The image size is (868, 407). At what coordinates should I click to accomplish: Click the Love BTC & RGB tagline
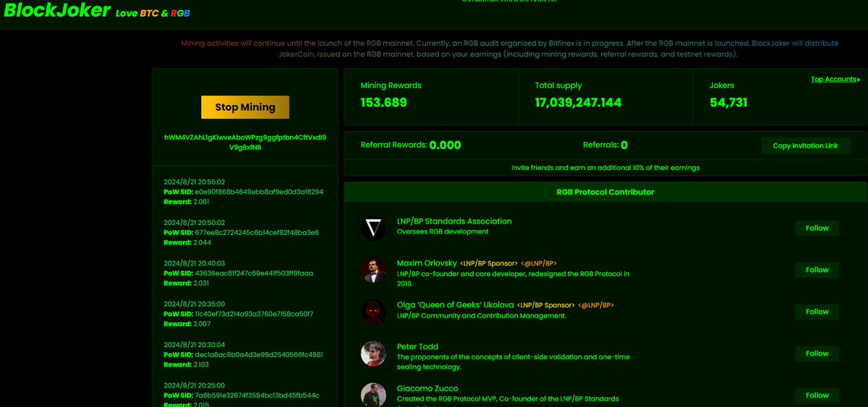point(153,14)
